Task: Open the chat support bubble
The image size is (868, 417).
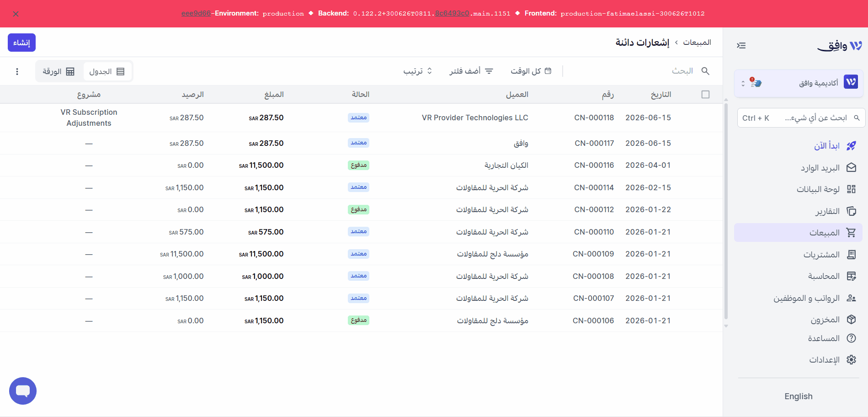Action: click(23, 391)
